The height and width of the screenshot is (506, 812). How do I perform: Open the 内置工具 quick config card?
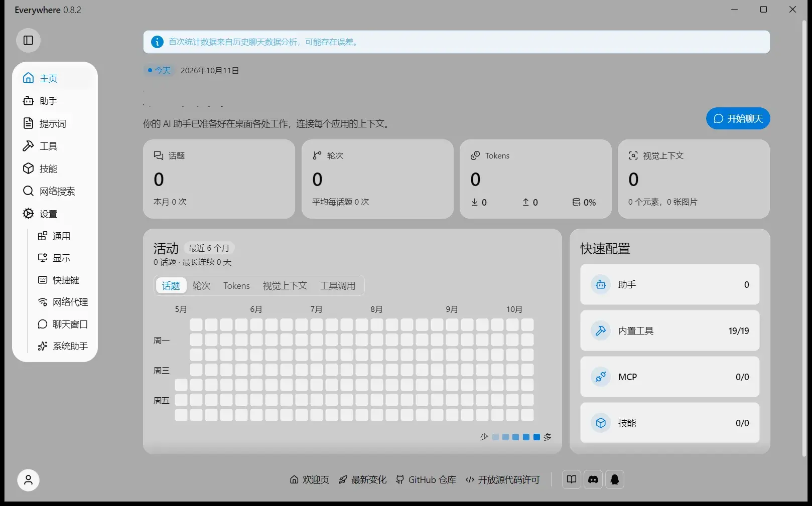point(669,330)
